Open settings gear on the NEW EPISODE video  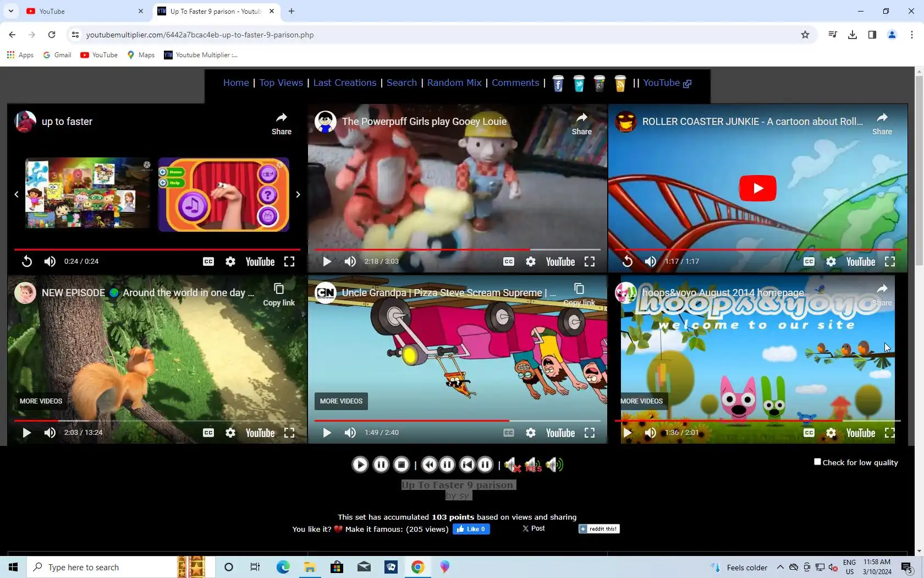(x=230, y=433)
